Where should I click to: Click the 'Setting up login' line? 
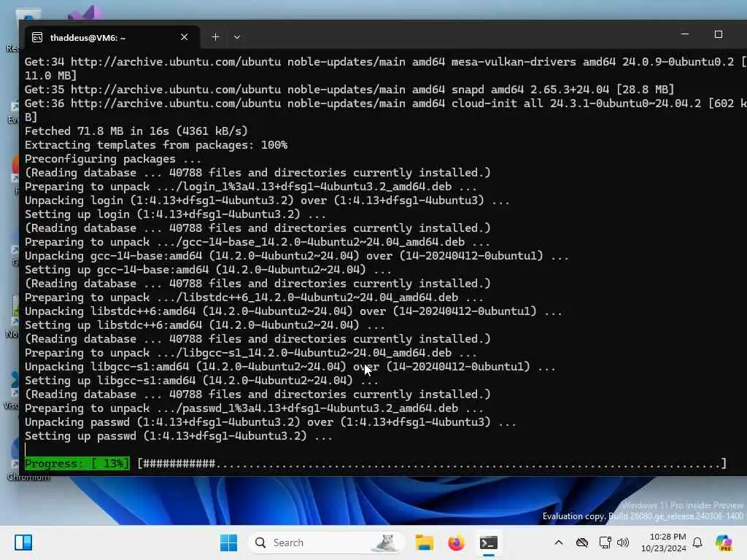tap(175, 214)
